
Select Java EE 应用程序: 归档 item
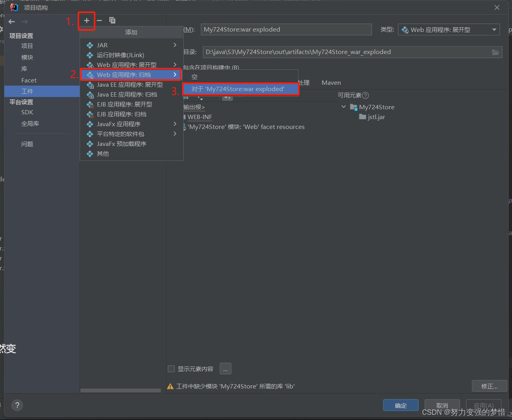point(132,94)
